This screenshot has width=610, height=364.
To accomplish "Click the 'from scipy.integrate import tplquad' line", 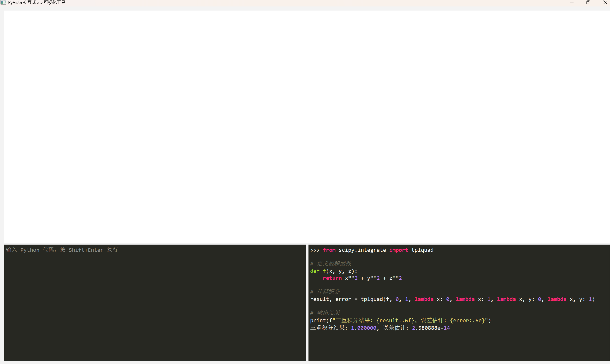I will pos(378,250).
